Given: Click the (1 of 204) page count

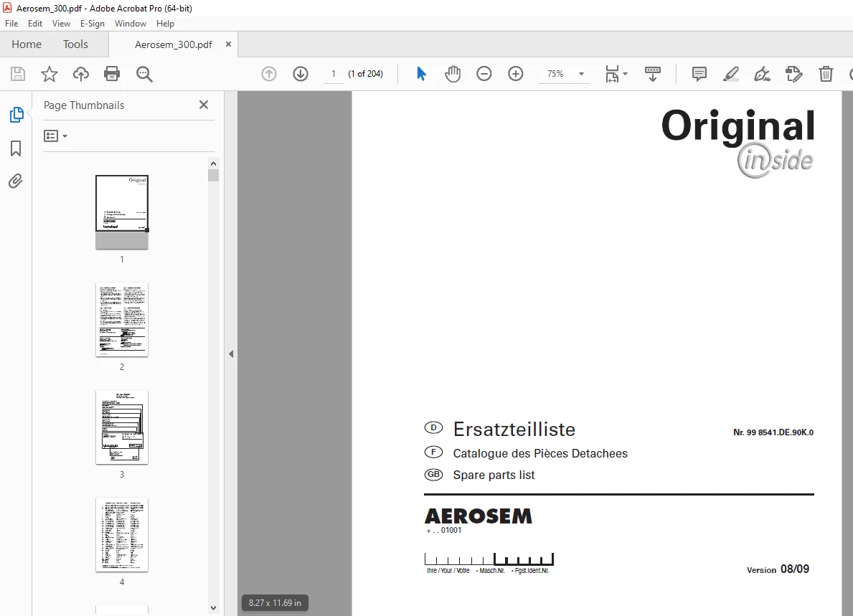Looking at the screenshot, I should pyautogui.click(x=366, y=74).
